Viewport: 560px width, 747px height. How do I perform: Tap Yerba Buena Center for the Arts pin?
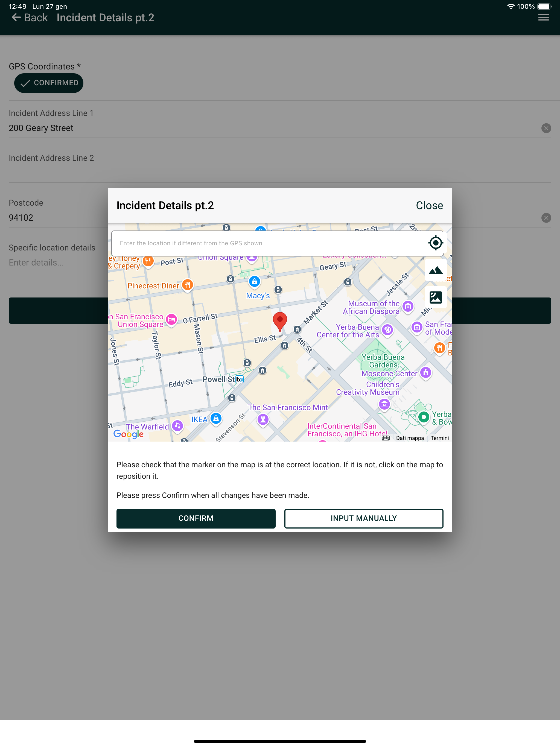click(387, 330)
